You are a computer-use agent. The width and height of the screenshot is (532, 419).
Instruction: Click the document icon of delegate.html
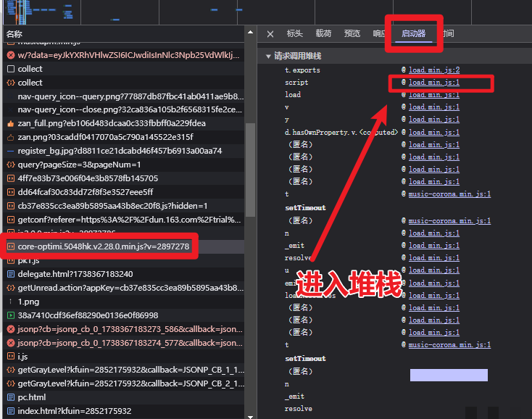[11, 275]
